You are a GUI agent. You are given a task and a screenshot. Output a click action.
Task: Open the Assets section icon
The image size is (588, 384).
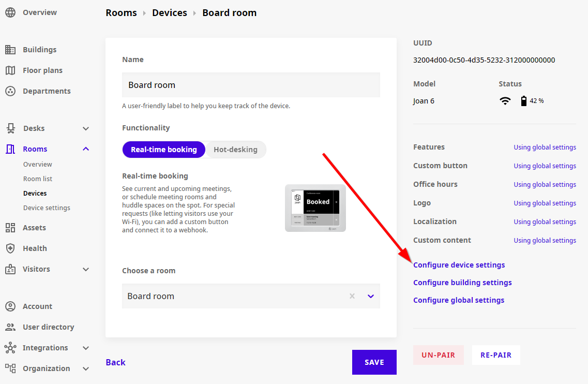pyautogui.click(x=10, y=227)
